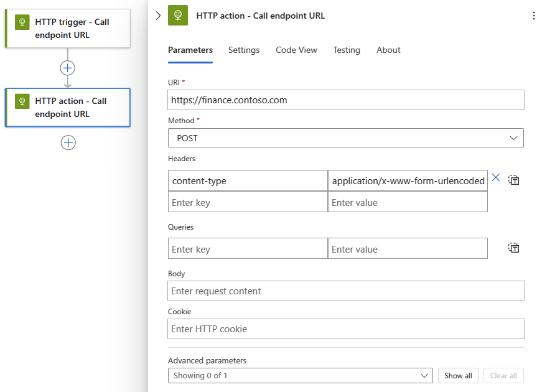Expand the Advanced parameters dropdown
Screen dimensions: 560x392
coord(301,376)
